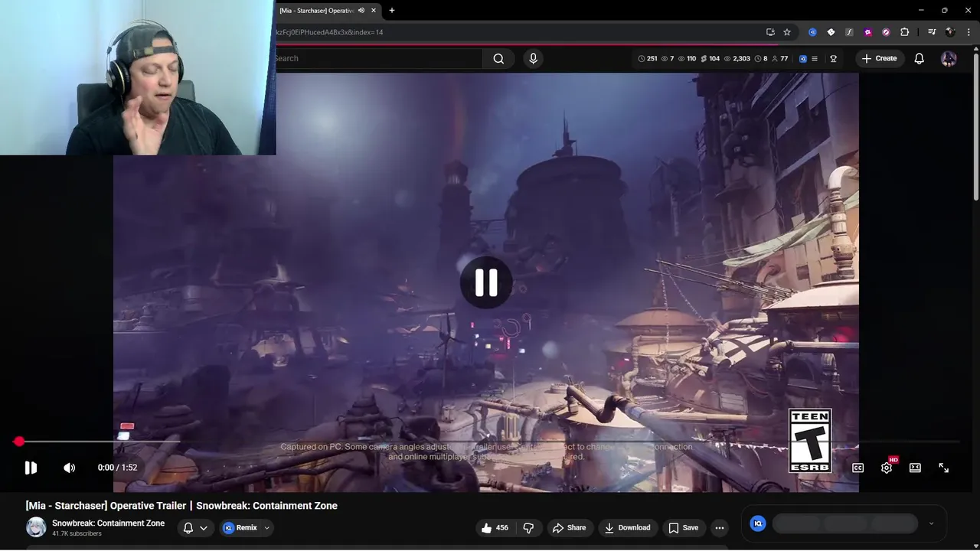980x551 pixels.
Task: Toggle closed captions CC button
Action: tap(857, 468)
